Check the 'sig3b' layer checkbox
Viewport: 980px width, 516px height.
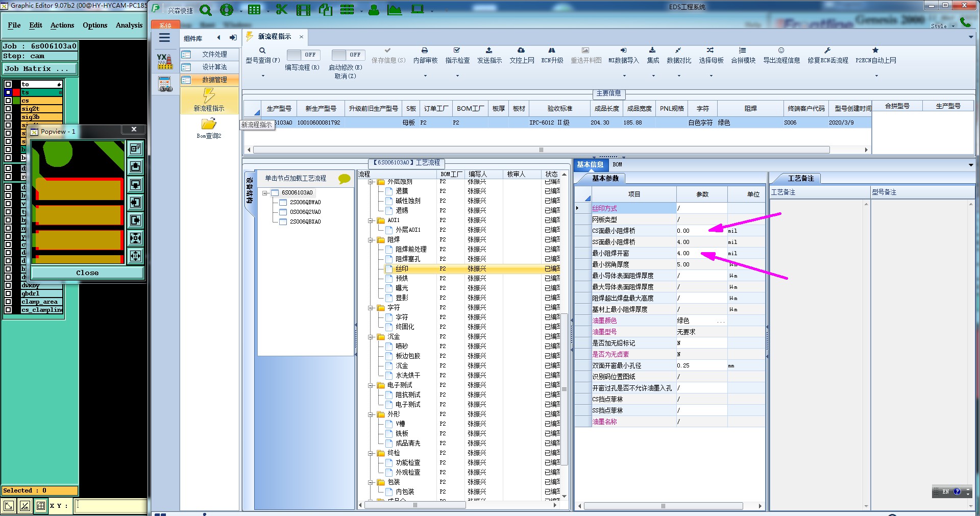(x=8, y=117)
